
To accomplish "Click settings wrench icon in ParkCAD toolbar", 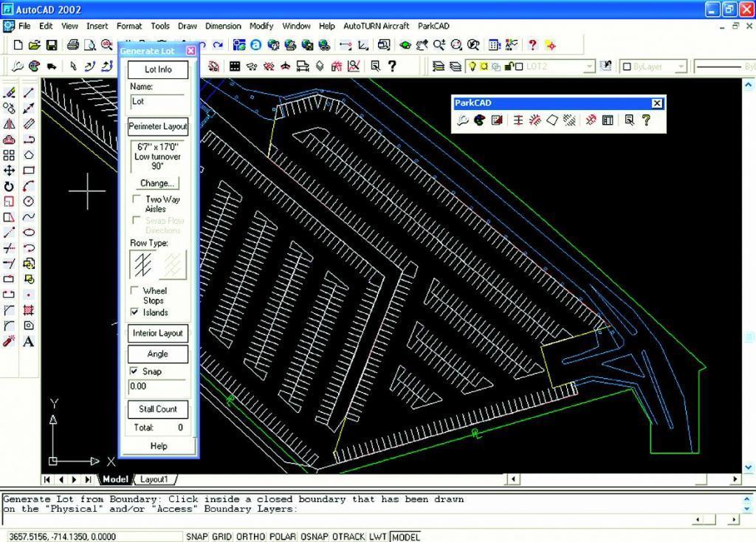I will 462,120.
